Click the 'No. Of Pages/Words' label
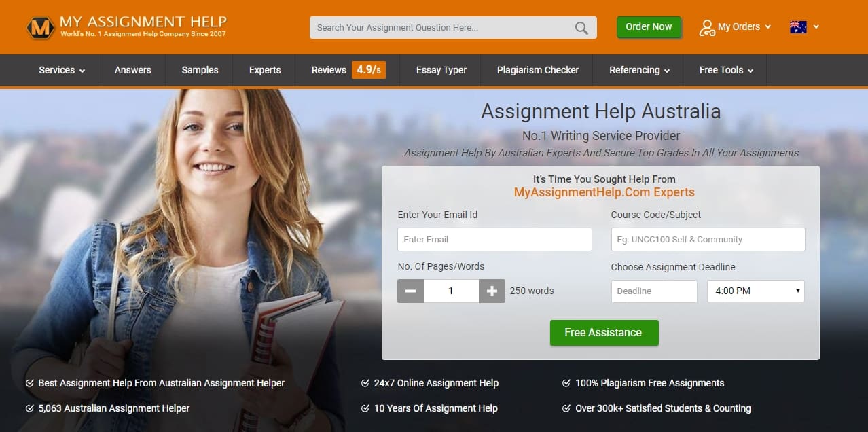This screenshot has width=868, height=432. (x=441, y=266)
